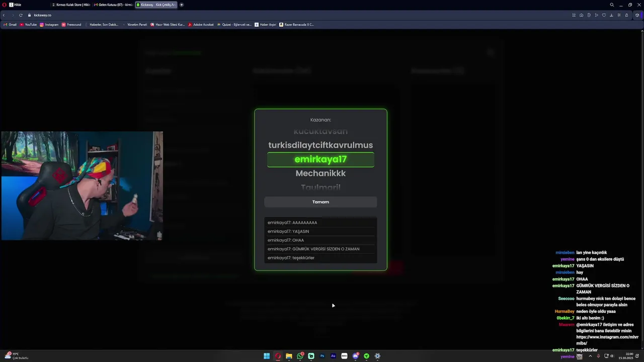644x362 pixels.
Task: Open the Quizei bookmark
Action: (234, 25)
